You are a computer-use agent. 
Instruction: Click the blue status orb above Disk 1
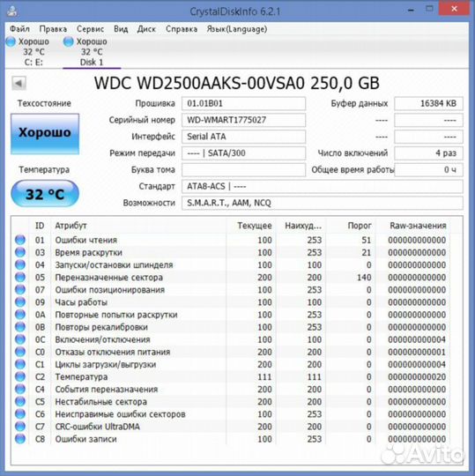(68, 41)
